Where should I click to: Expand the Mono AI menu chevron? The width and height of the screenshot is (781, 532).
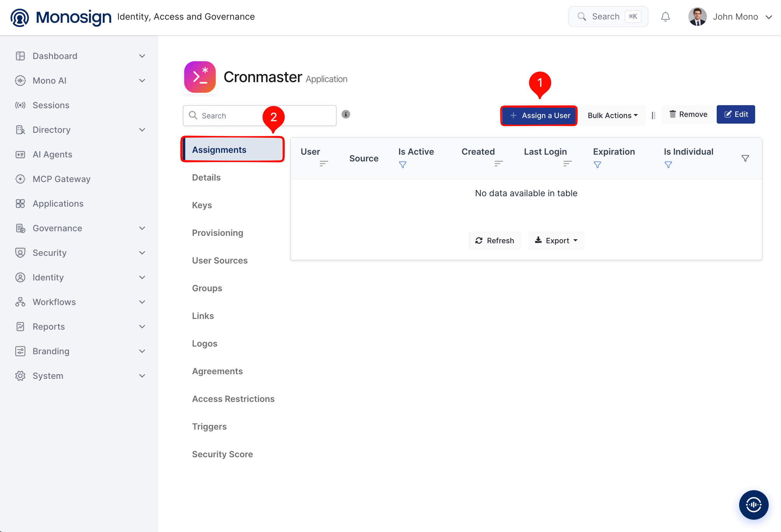point(142,81)
